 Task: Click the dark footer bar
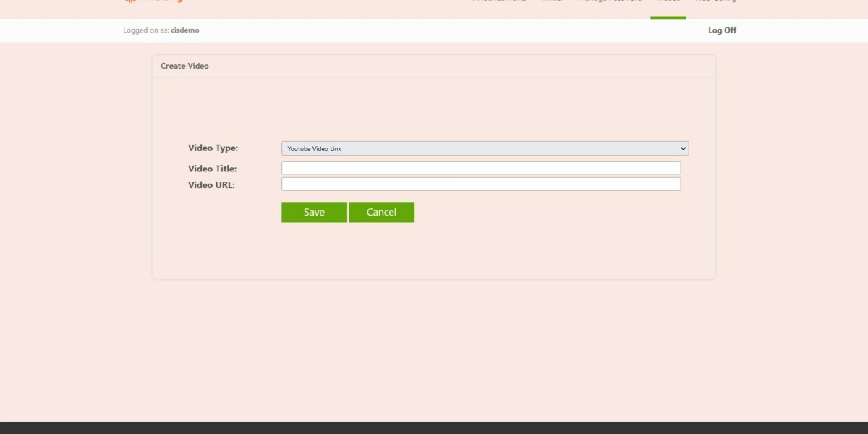tap(434, 427)
